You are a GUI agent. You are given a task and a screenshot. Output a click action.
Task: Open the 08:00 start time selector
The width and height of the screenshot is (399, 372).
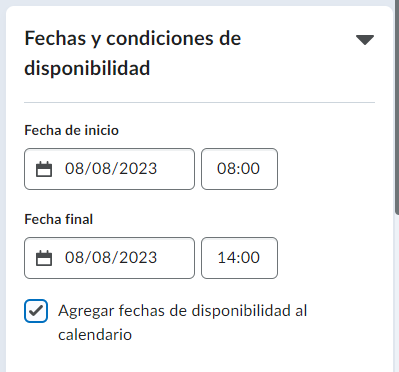coord(239,169)
